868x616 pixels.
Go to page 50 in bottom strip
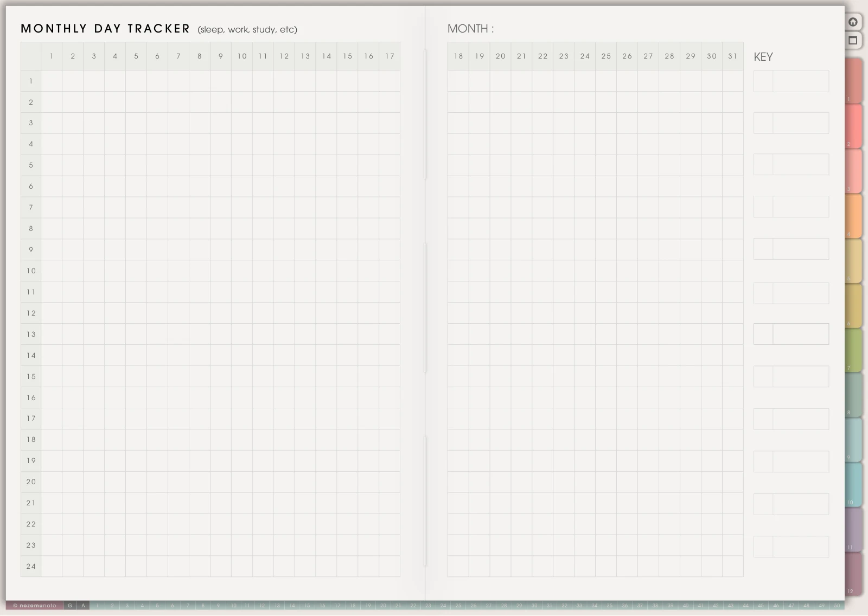coord(837,606)
